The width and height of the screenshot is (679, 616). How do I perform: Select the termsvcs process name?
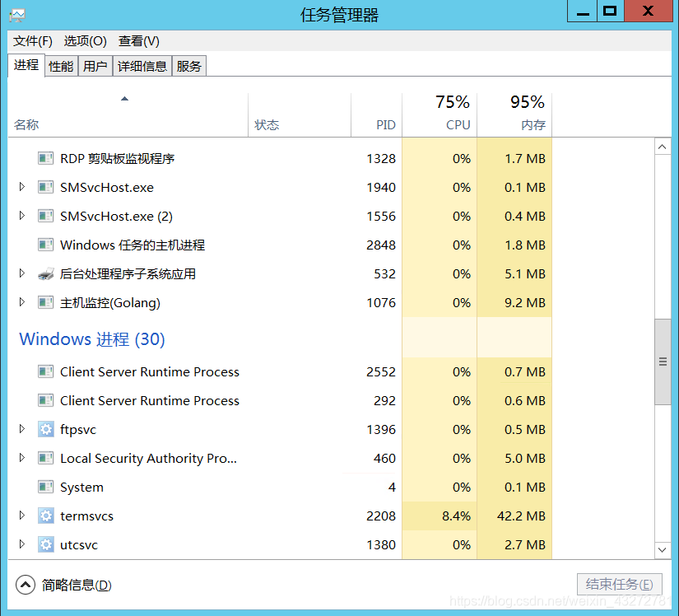tap(86, 516)
